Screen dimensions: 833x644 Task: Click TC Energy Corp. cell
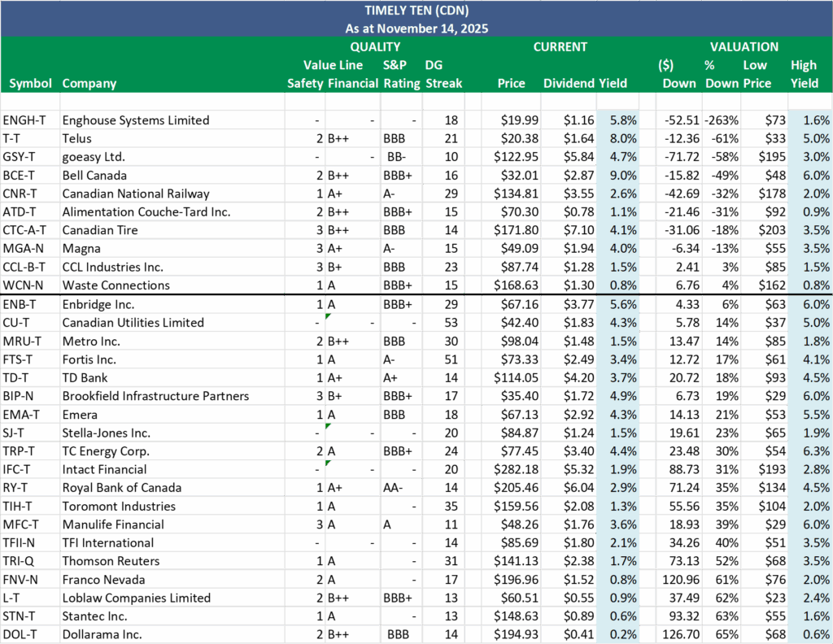click(172, 451)
